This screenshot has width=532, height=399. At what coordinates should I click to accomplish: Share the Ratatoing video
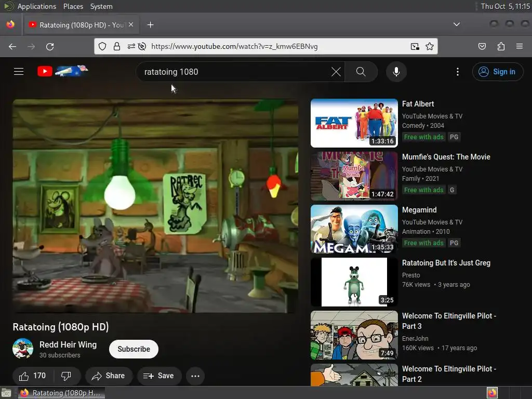[109, 376]
